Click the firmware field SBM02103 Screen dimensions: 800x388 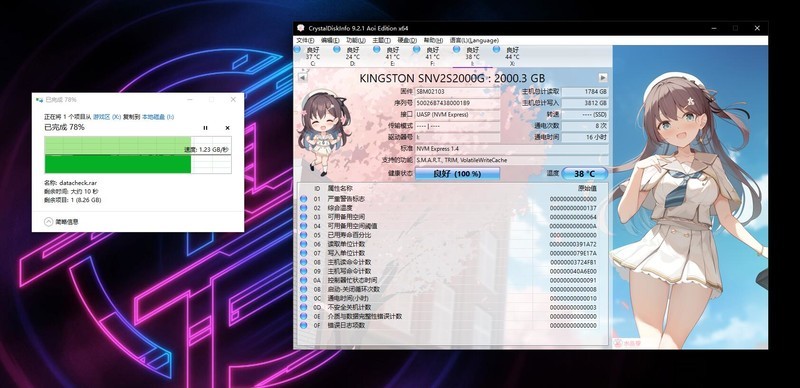(x=457, y=92)
